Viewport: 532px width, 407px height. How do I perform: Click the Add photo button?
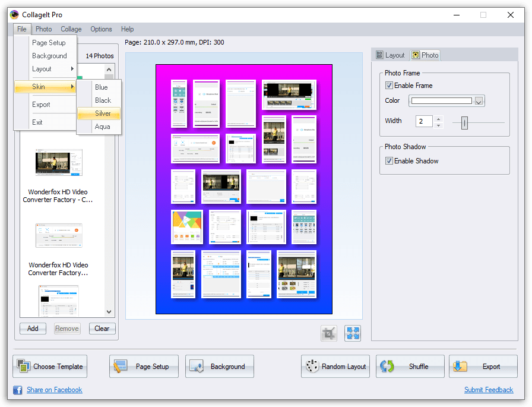coord(33,329)
